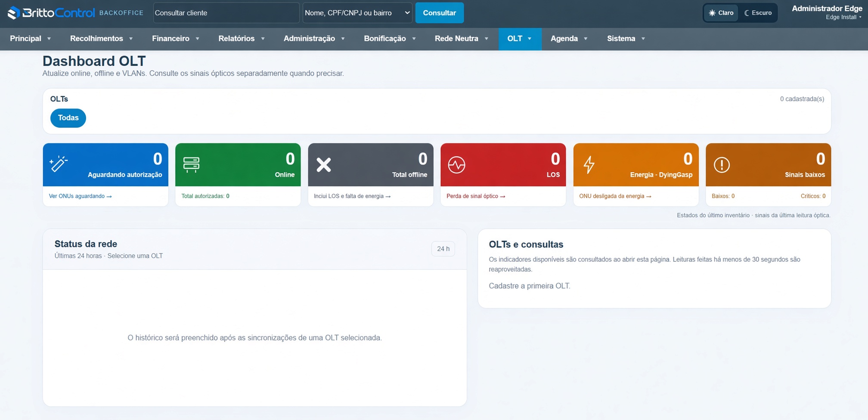Click the pulse icon on LOS card
Image resolution: width=868 pixels, height=420 pixels.
click(x=456, y=164)
